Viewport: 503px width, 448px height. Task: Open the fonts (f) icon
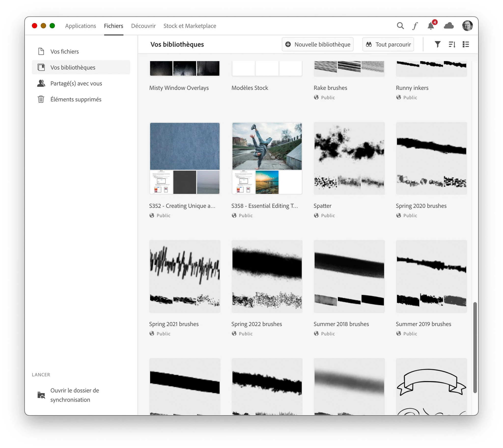[x=415, y=26]
